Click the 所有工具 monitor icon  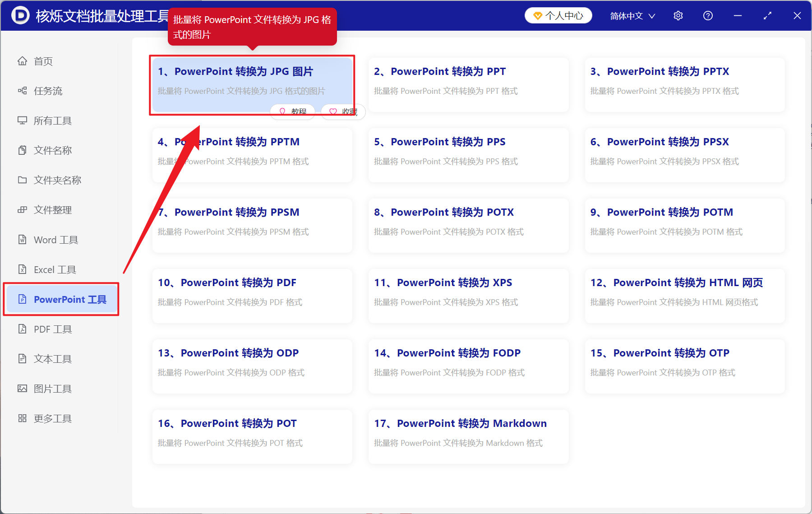(x=22, y=120)
